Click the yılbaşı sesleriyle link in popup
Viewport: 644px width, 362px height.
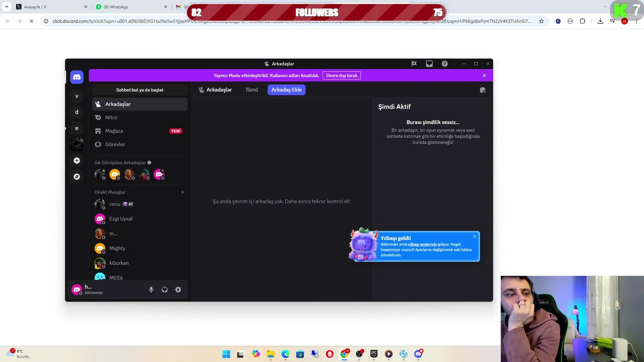tap(422, 244)
